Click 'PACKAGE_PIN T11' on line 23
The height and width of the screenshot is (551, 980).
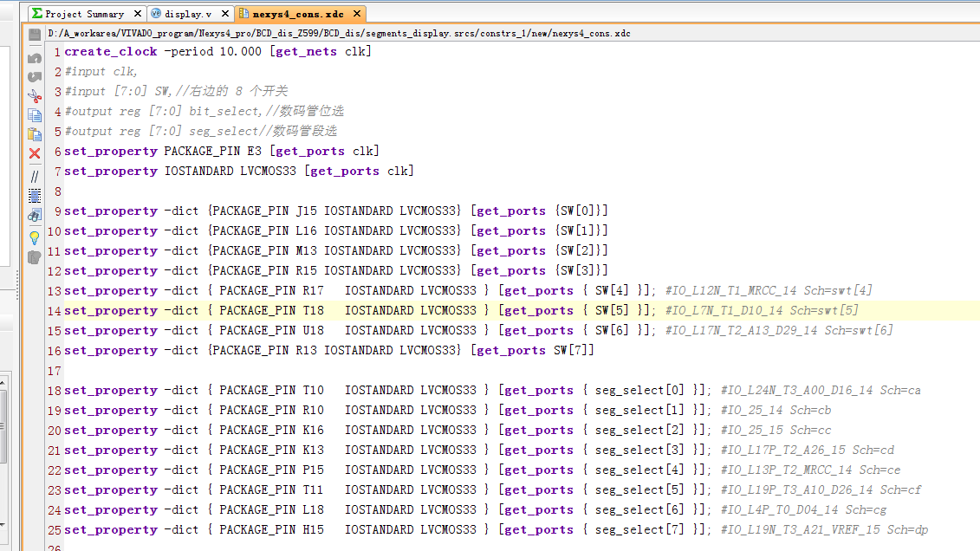pyautogui.click(x=271, y=491)
